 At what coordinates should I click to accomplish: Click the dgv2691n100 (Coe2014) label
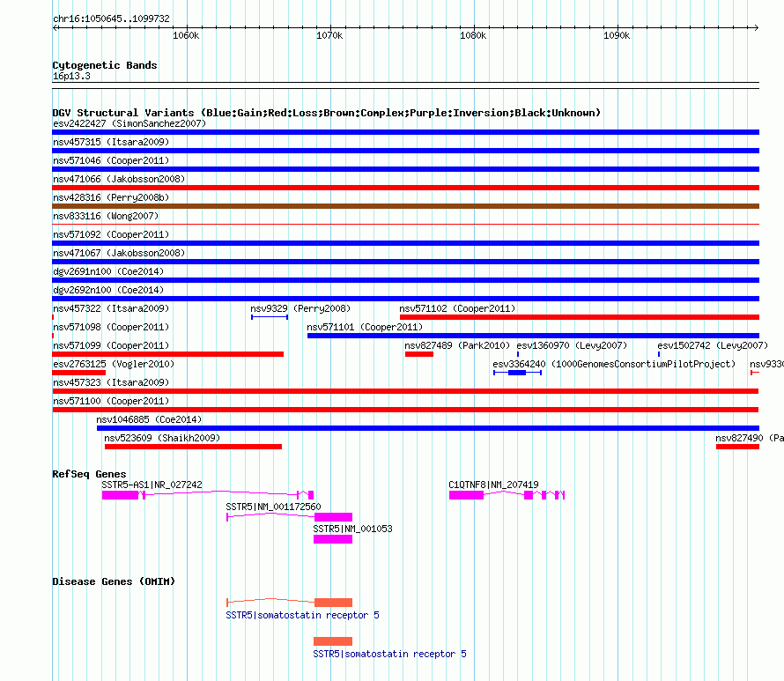pos(108,271)
